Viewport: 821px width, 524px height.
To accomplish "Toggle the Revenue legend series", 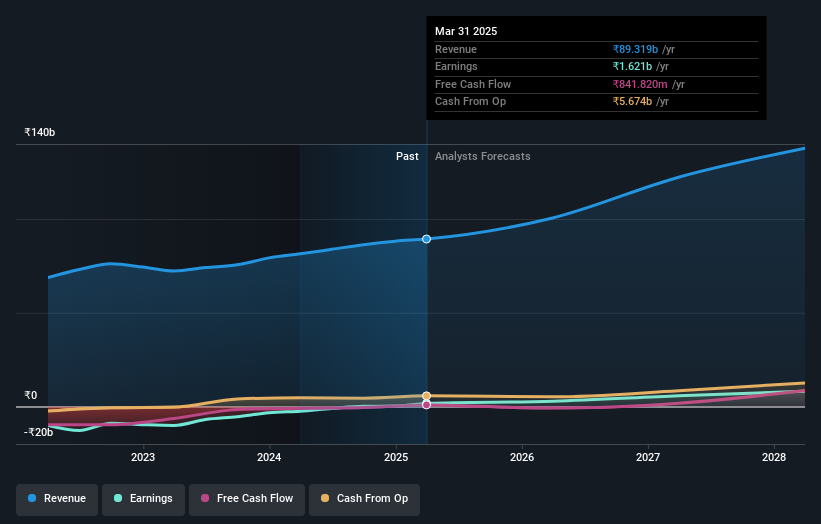I will [x=57, y=499].
